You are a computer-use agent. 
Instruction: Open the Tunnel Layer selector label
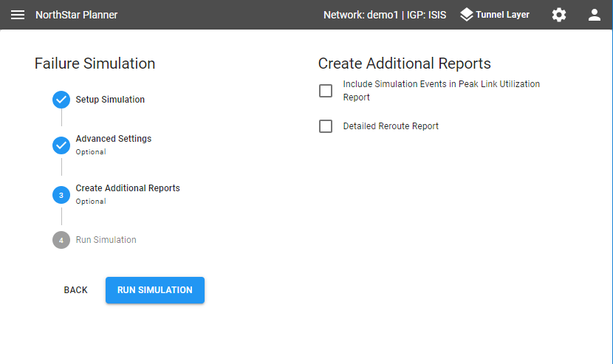pos(502,15)
